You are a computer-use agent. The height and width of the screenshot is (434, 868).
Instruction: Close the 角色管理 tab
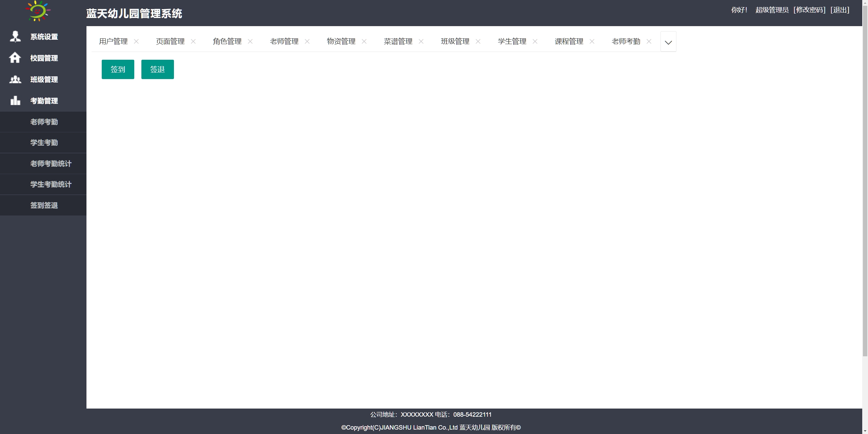(x=250, y=41)
